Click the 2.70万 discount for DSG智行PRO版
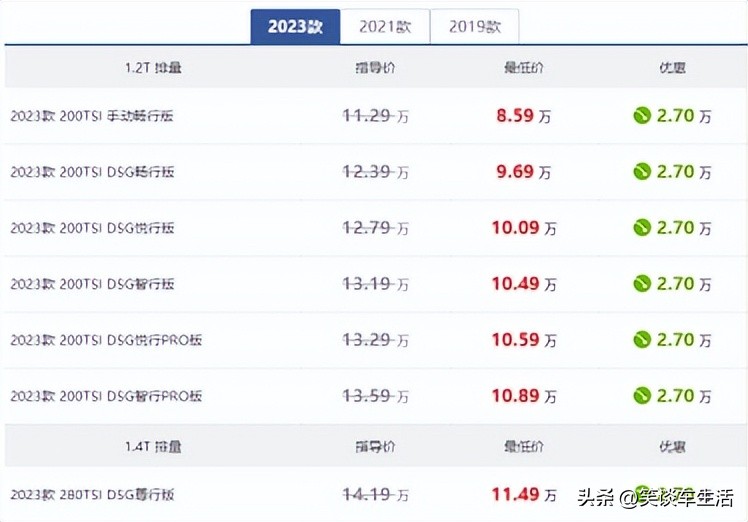748x522 pixels. click(684, 396)
